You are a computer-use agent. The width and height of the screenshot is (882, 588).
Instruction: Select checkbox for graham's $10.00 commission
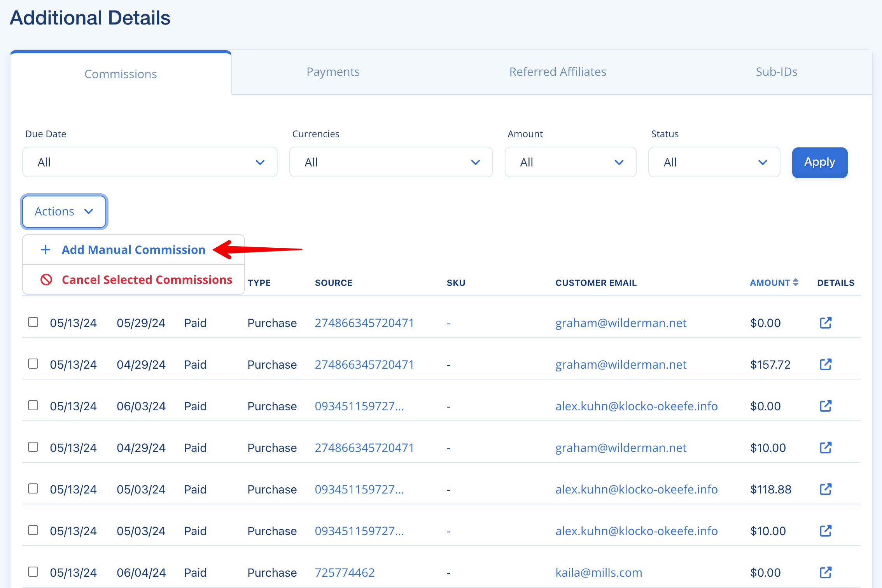tap(33, 447)
